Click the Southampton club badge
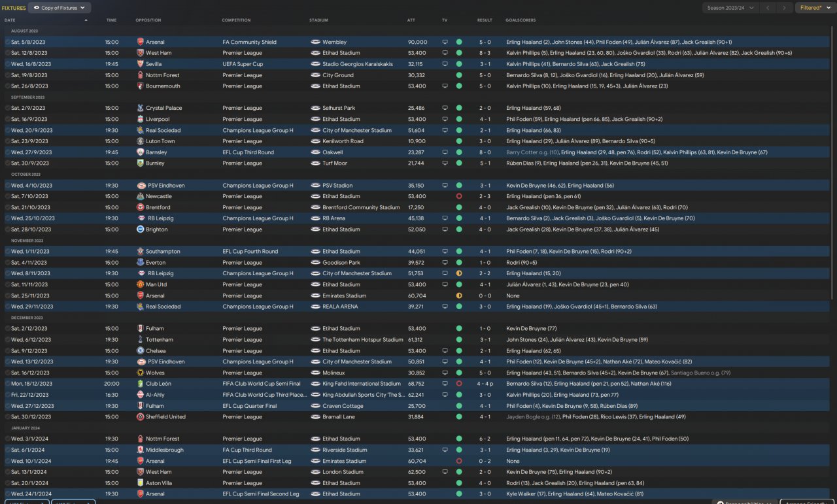The height and width of the screenshot is (504, 837). coord(140,251)
